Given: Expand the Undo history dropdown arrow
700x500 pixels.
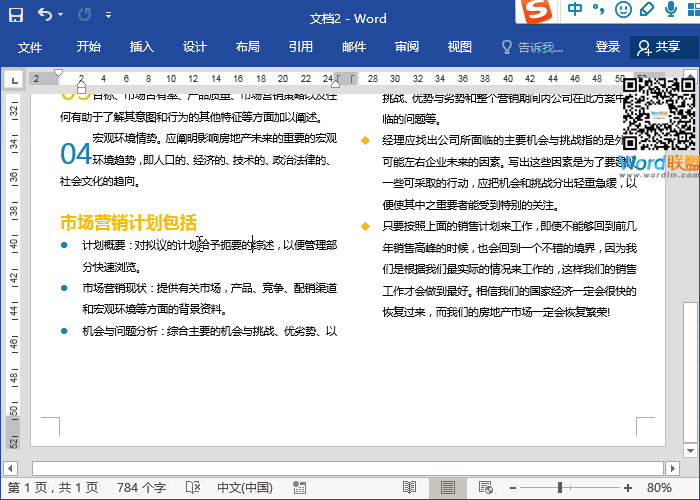Looking at the screenshot, I should click(62, 16).
